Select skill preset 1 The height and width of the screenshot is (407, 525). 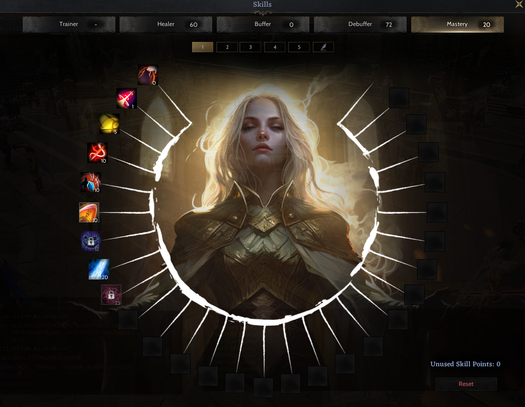click(x=203, y=47)
